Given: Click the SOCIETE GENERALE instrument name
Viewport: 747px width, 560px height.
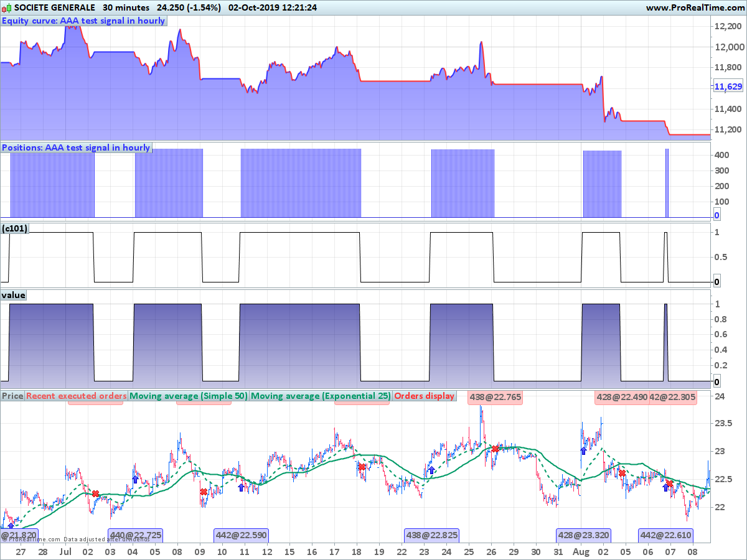Looking at the screenshot, I should click(55, 8).
